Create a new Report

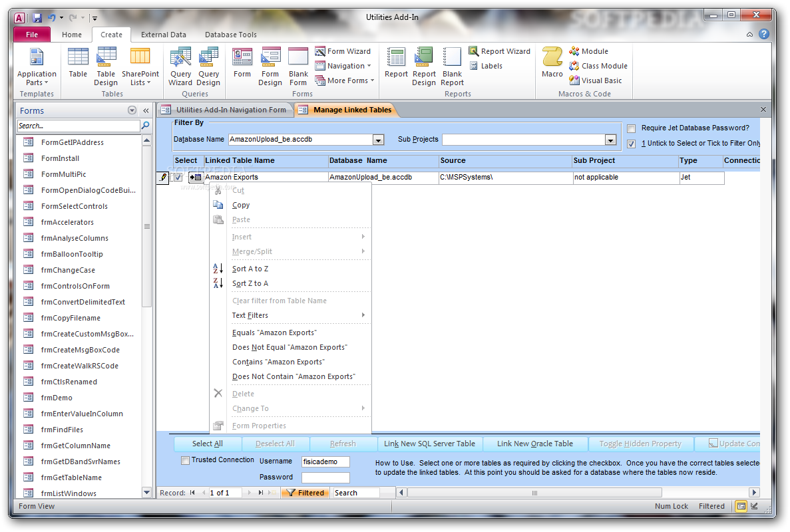coord(396,63)
